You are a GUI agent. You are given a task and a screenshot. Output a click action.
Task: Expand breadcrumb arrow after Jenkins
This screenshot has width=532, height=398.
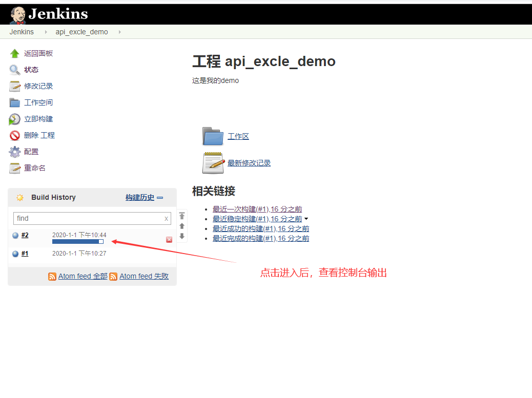point(46,32)
